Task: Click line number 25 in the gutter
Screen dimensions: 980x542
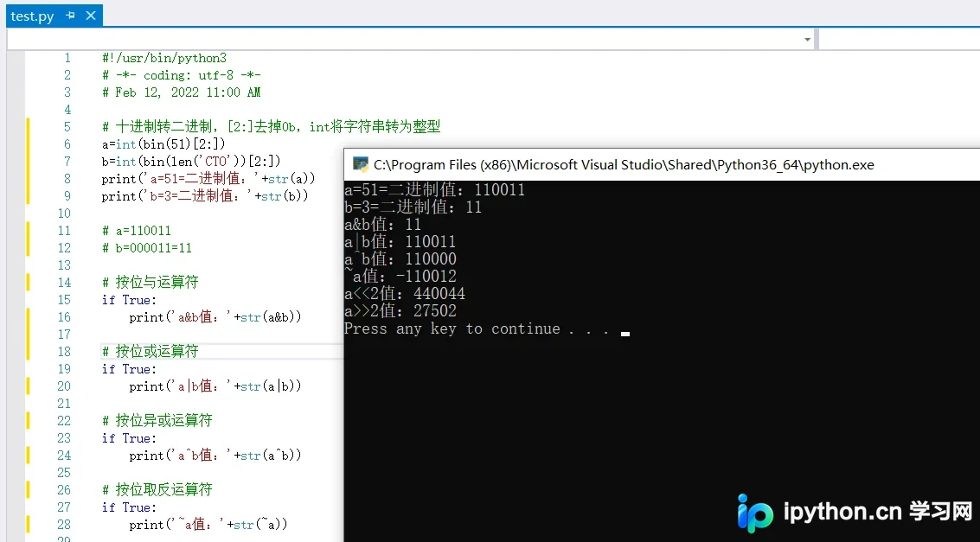Action: [64, 473]
